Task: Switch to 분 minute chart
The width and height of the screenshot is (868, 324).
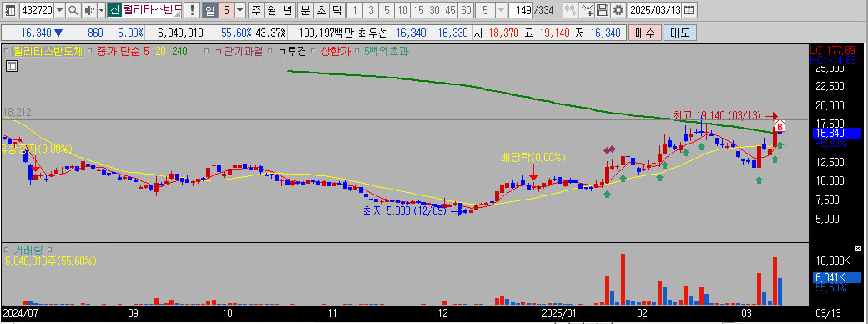Action: coord(305,9)
